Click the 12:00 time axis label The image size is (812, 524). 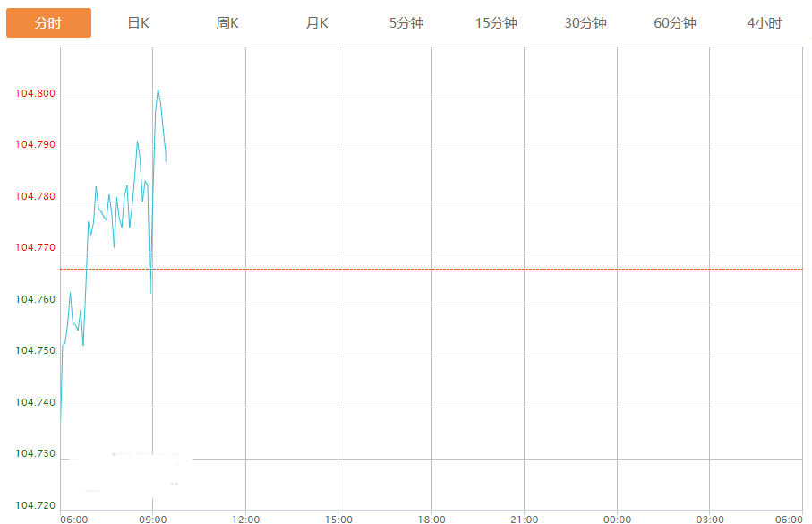click(x=246, y=520)
